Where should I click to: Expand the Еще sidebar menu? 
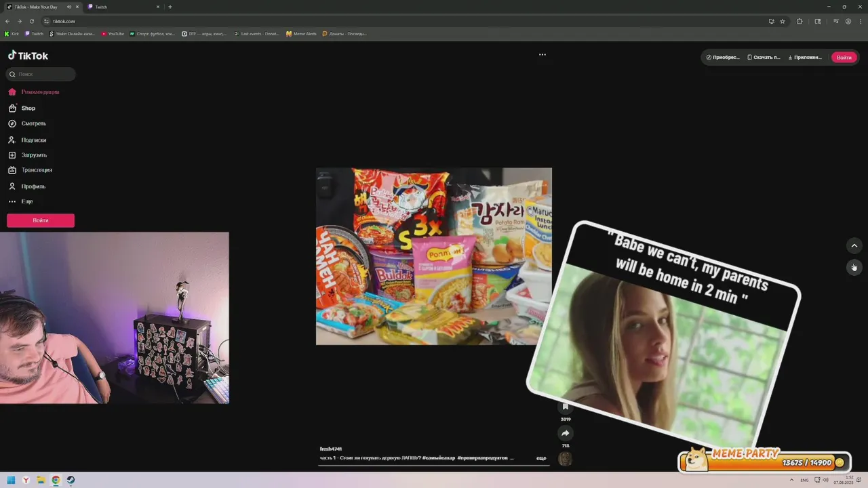point(21,201)
